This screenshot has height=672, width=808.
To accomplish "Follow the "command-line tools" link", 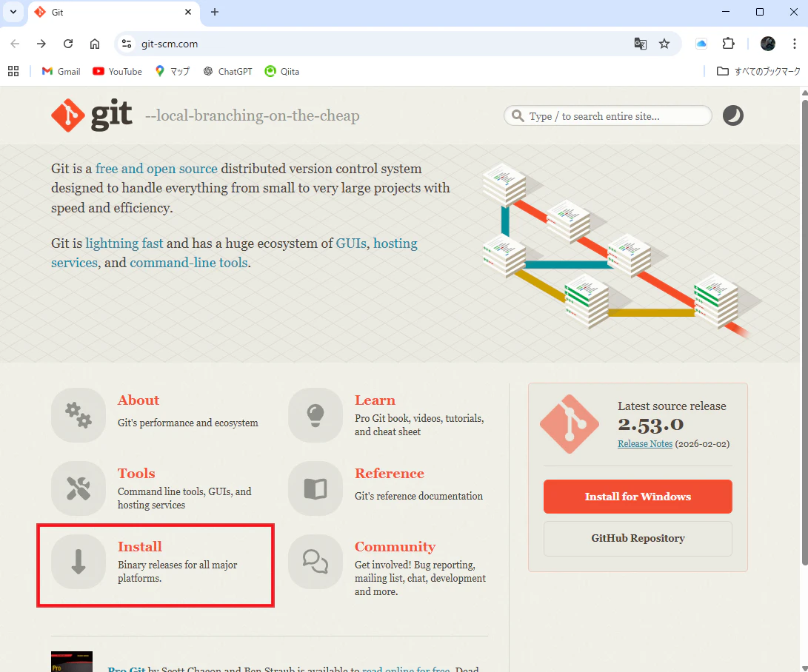I will click(x=189, y=263).
